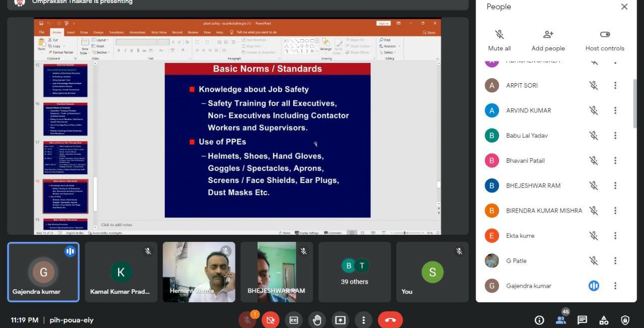Switch to the Insert tab in PowerPoint
Screen dimensions: 644x328
pyautogui.click(x=70, y=32)
